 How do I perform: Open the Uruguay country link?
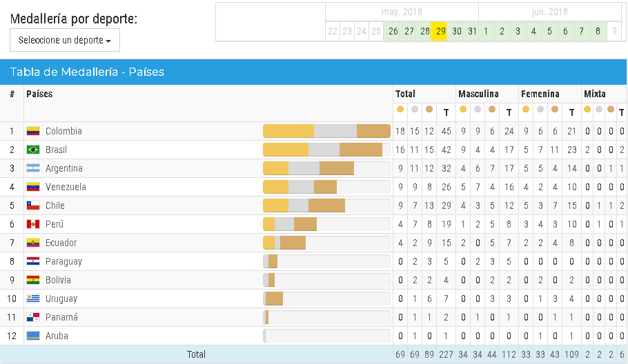[x=61, y=299]
